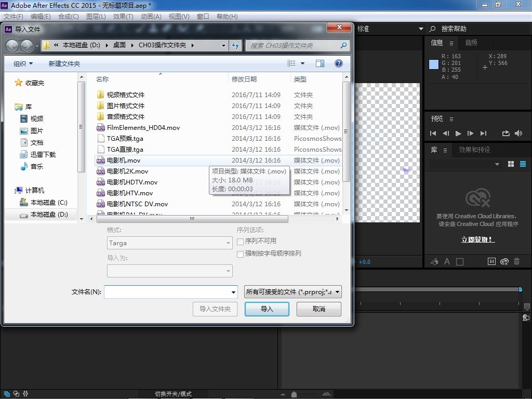Open the library selection dropdown
Viewport: 532px width, 399px height.
click(497, 164)
